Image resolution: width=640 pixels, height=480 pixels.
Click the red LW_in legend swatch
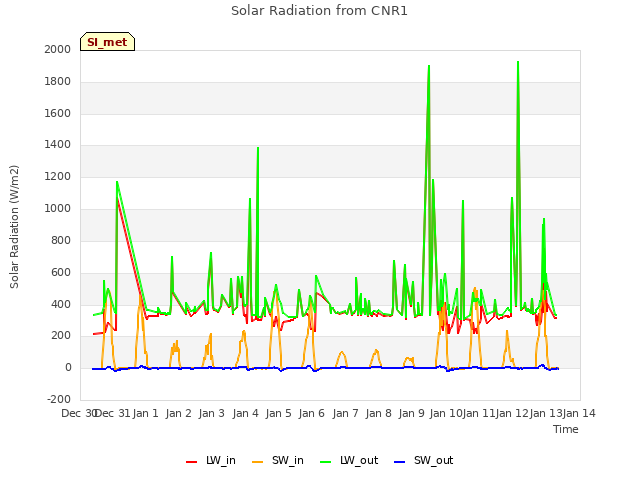(191, 462)
